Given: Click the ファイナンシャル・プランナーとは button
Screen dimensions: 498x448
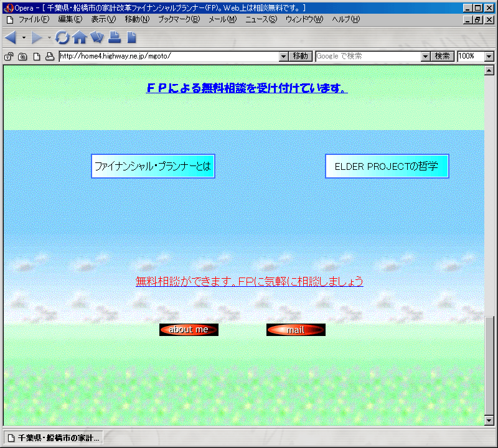Looking at the screenshot, I should [x=153, y=166].
